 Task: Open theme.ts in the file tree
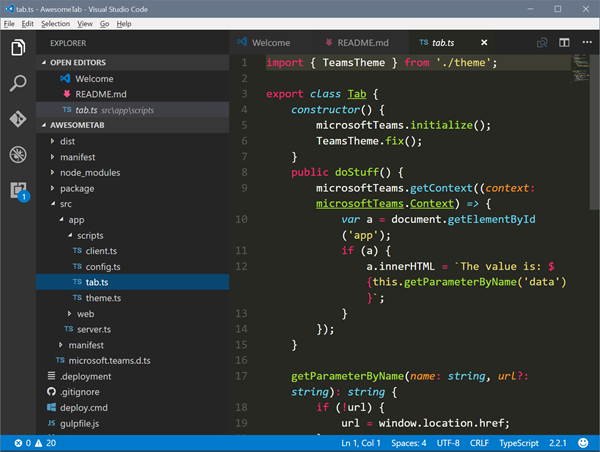[133, 298]
